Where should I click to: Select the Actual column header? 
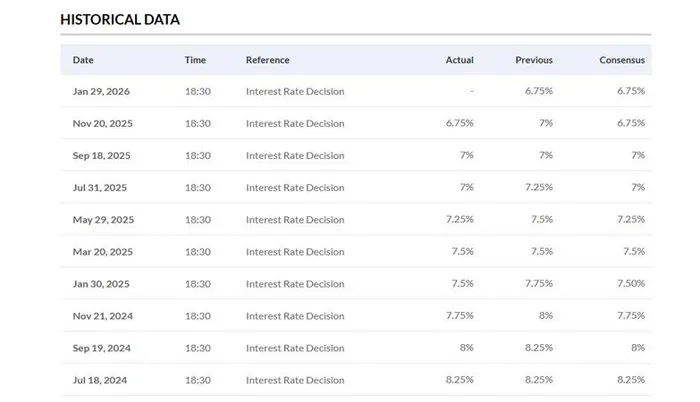459,60
